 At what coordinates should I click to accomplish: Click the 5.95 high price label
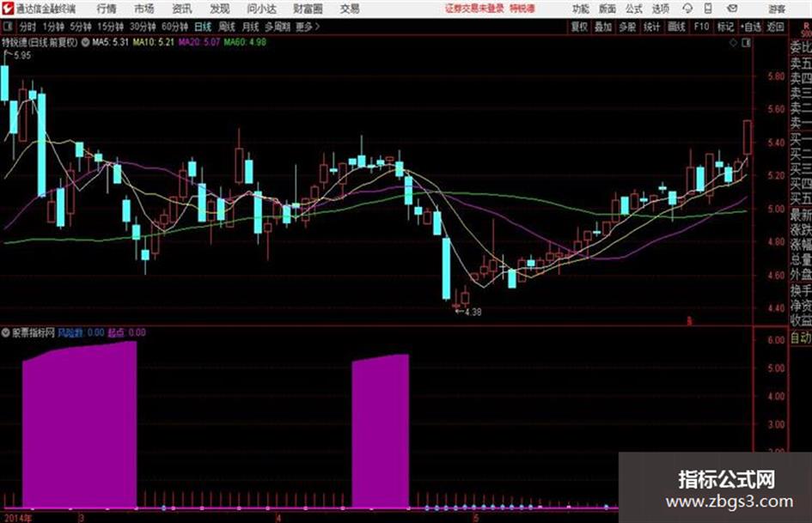pyautogui.click(x=22, y=56)
